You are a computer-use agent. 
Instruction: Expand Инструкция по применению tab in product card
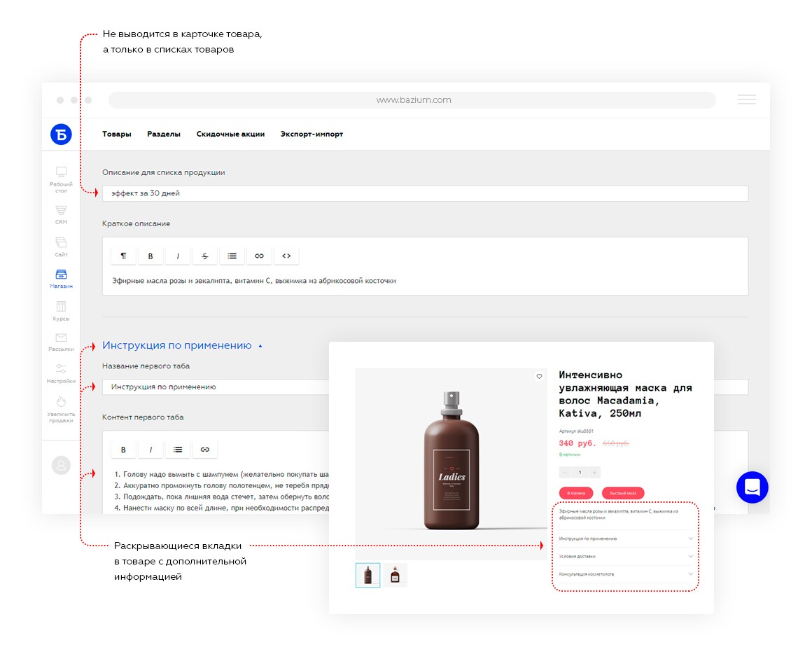coord(626,539)
